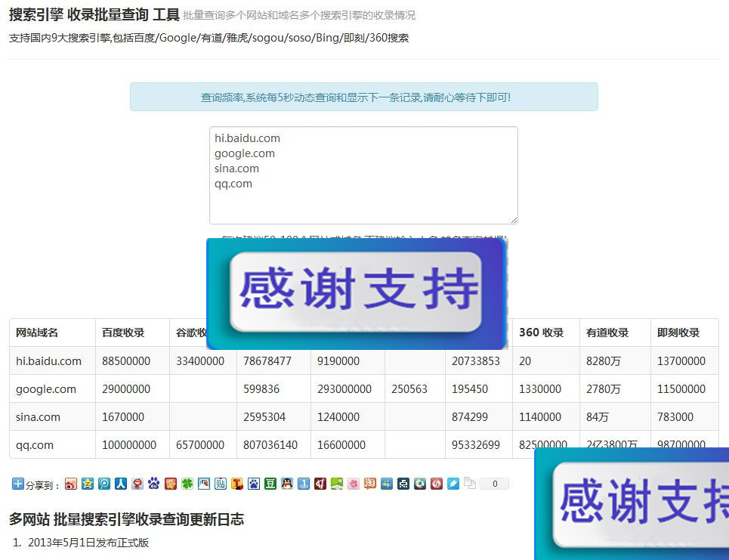The image size is (729, 560).
Task: Click the 250563 cell
Action: point(409,389)
